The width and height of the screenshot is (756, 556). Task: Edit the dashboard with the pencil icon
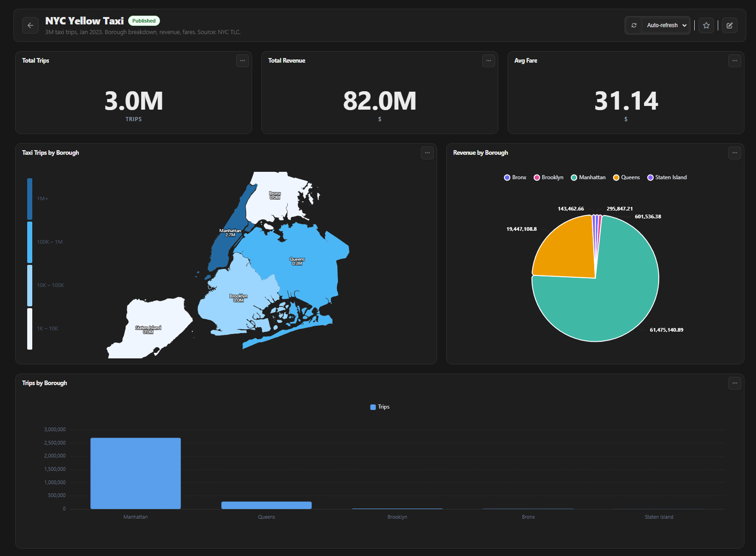tap(730, 25)
